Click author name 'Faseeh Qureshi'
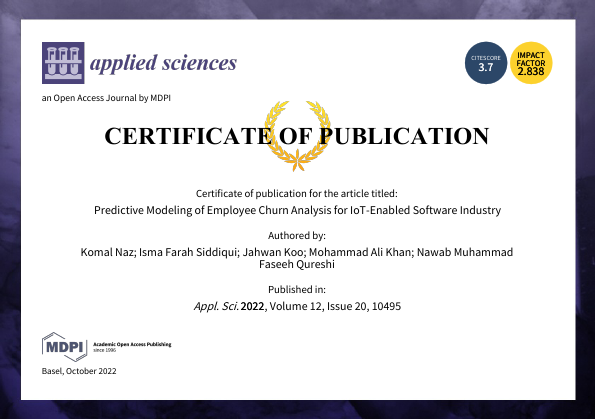The height and width of the screenshot is (420, 595). [x=297, y=264]
